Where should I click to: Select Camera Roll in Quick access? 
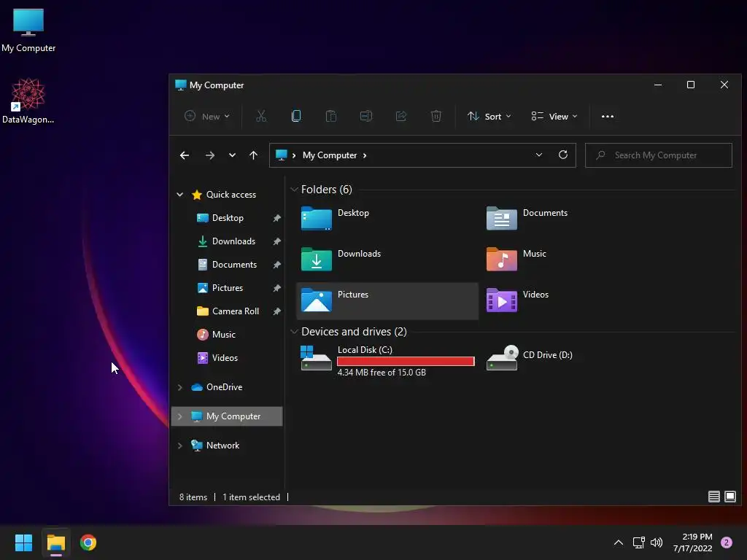[236, 311]
